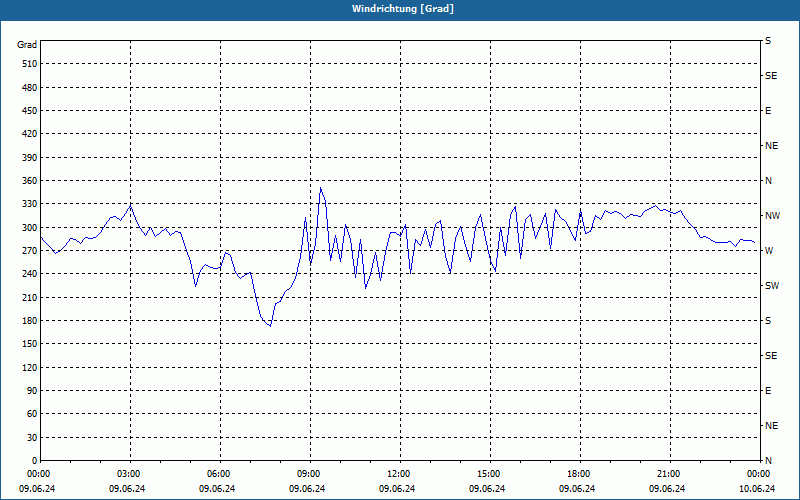Click the 09.06.24 date under 03:00

coord(128,489)
